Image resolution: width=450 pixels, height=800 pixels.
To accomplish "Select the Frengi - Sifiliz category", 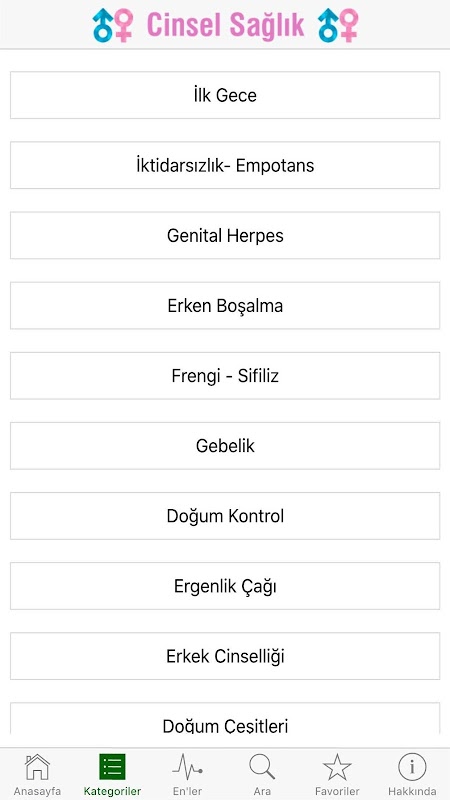I will tap(225, 376).
